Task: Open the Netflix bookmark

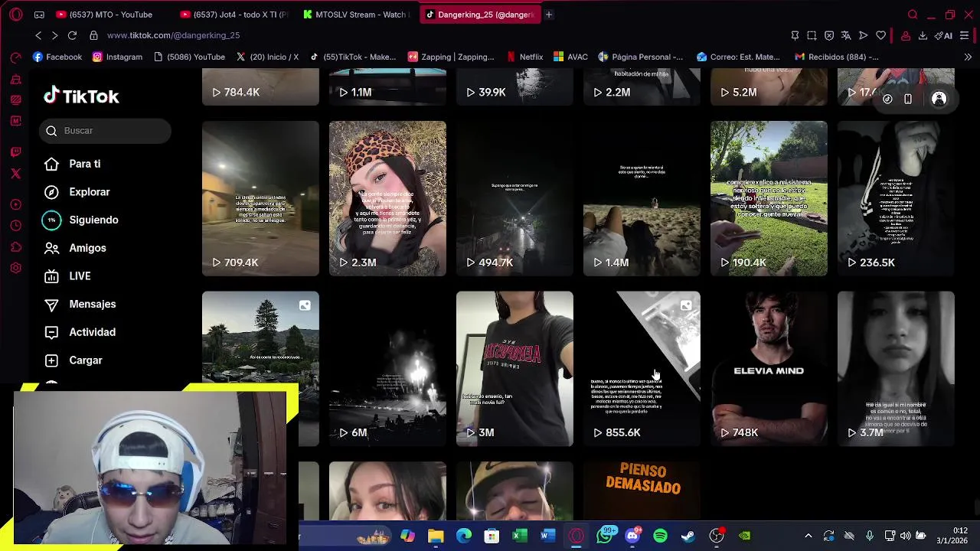Action: [x=524, y=57]
